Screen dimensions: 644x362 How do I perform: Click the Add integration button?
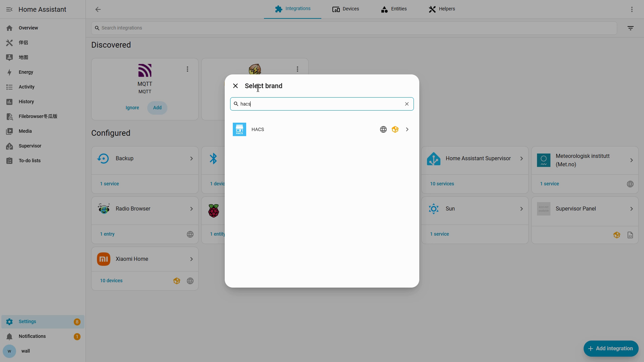click(x=611, y=349)
